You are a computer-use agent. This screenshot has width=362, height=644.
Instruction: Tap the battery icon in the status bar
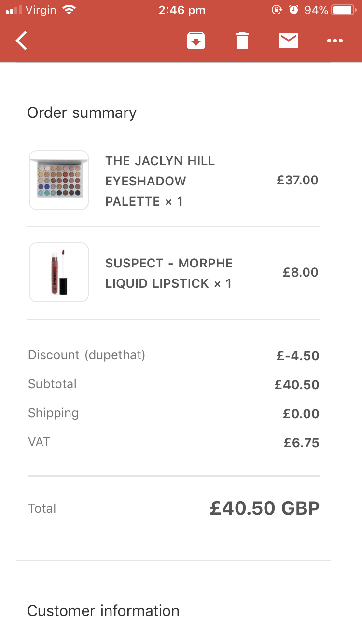click(344, 10)
